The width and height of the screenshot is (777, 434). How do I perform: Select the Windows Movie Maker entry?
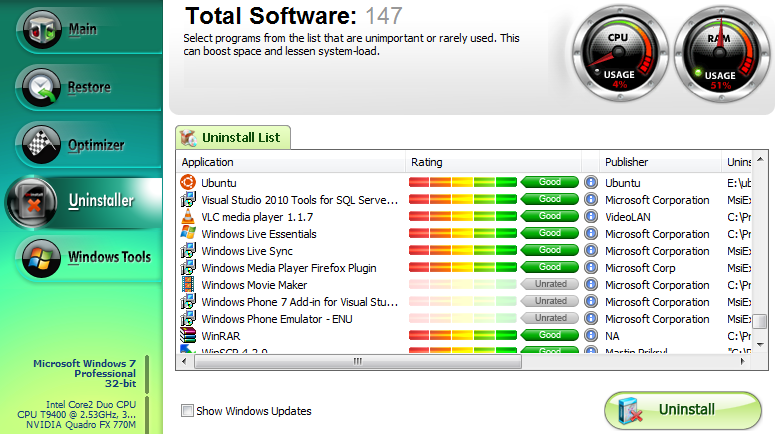click(254, 285)
